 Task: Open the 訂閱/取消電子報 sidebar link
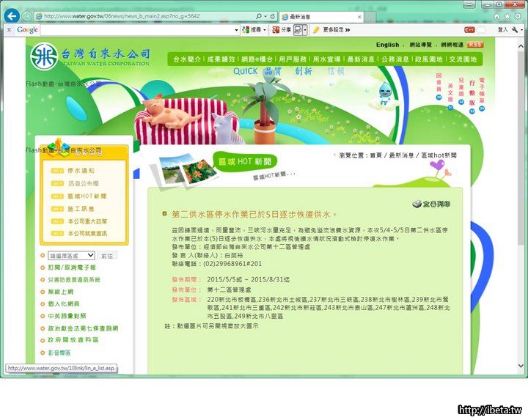(x=72, y=268)
